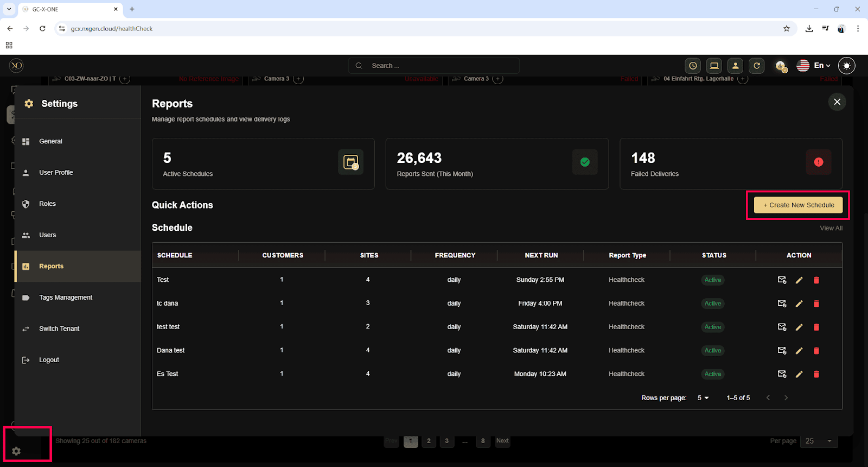868x467 pixels.
Task: Open settings gear at bottom left
Action: [16, 451]
